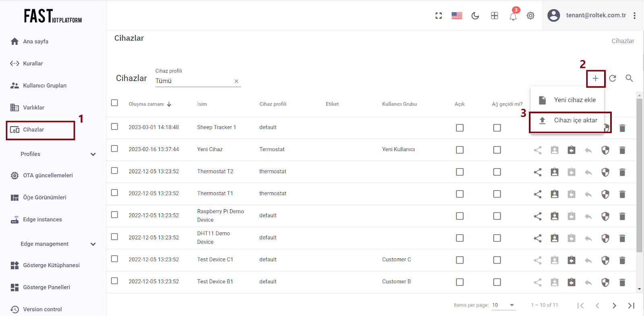
Task: Select the Yeni Cihaz row checkbox
Action: [x=115, y=149]
